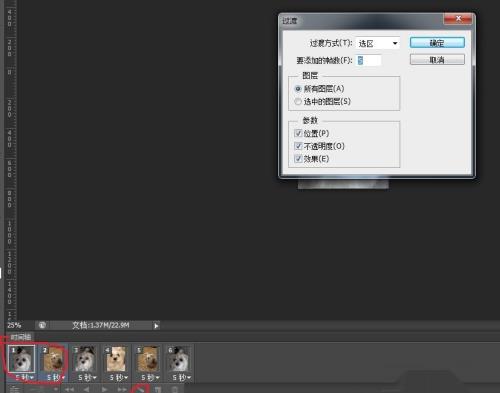Jump to the first animation frame
Screen dimensions: 500x393
[69, 389]
